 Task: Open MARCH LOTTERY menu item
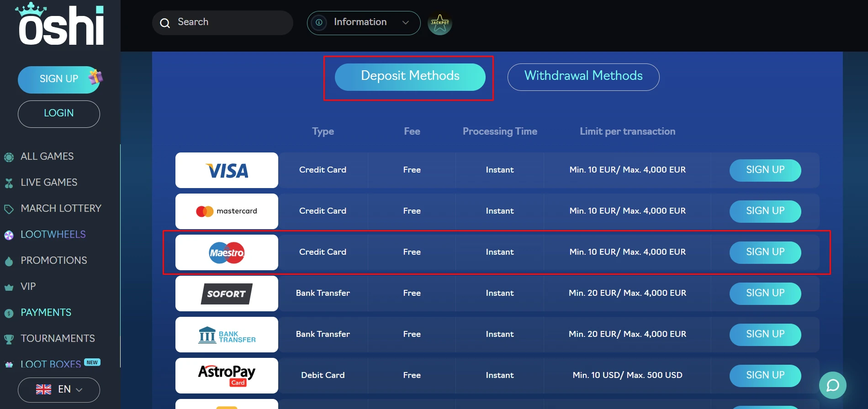[61, 209]
